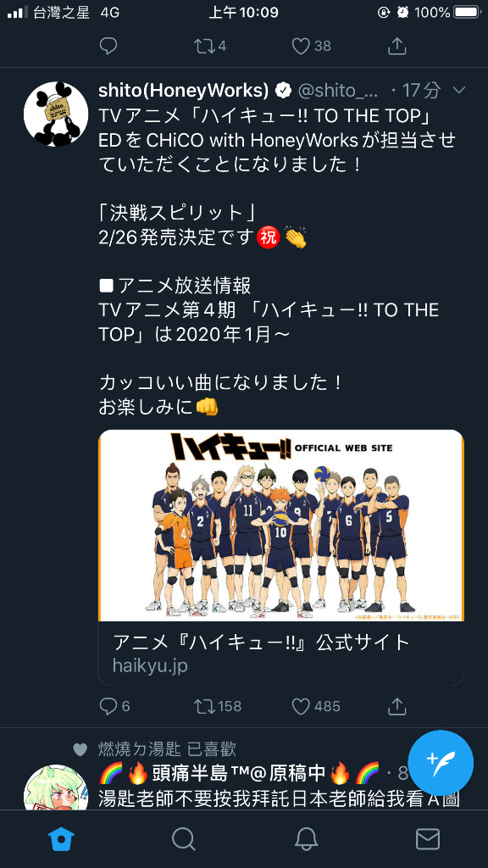The image size is (488, 868).
Task: Share the top tweet with upload icon
Action: (x=397, y=46)
